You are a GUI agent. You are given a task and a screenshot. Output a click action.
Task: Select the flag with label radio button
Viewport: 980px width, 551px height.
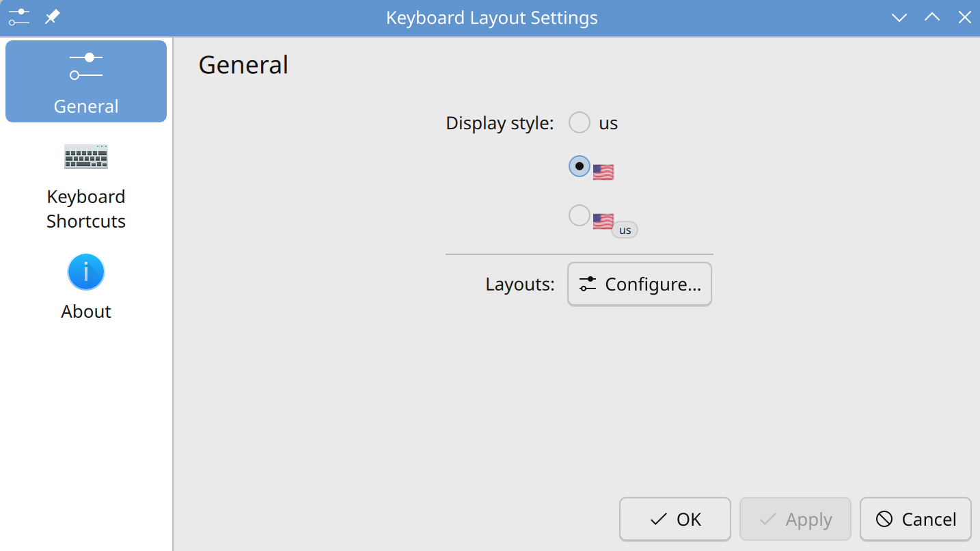pyautogui.click(x=580, y=215)
